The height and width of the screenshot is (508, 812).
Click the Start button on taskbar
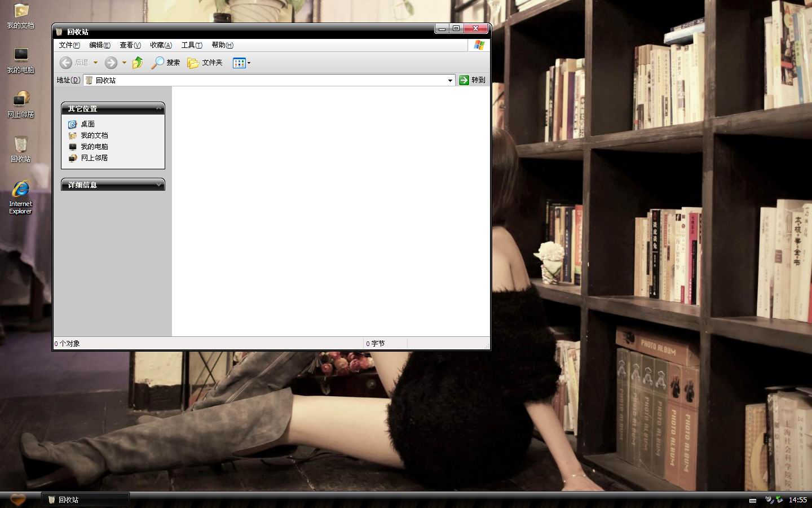click(x=18, y=500)
